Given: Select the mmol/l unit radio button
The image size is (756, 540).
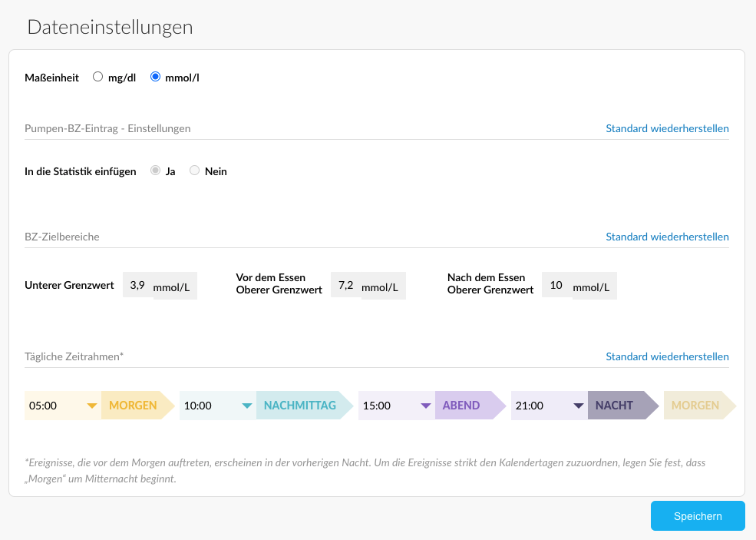Looking at the screenshot, I should point(156,77).
